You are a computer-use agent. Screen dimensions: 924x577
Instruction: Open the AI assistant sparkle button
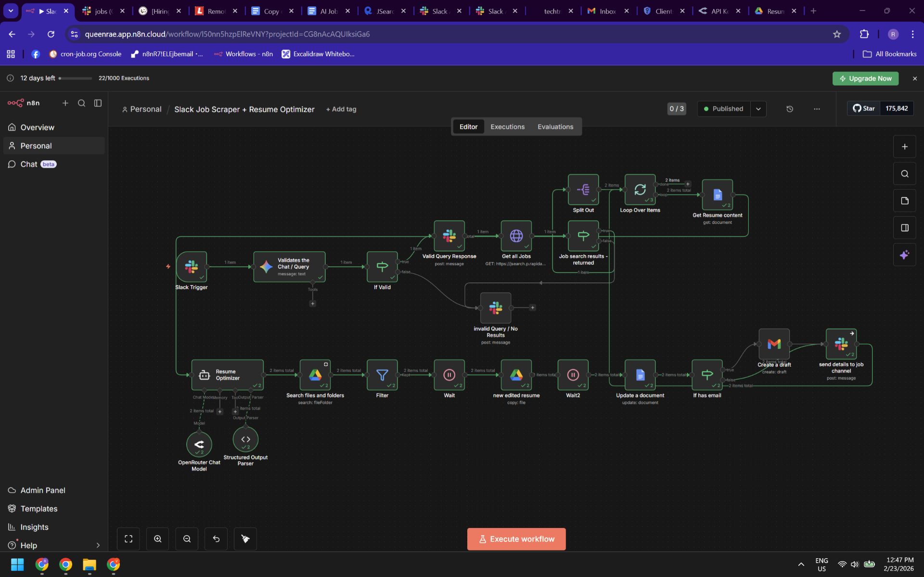pos(904,255)
